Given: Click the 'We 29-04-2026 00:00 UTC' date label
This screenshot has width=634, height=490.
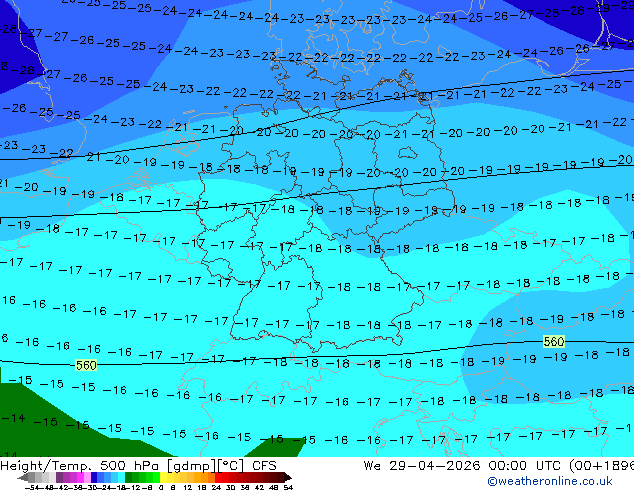Looking at the screenshot, I should click(462, 466).
